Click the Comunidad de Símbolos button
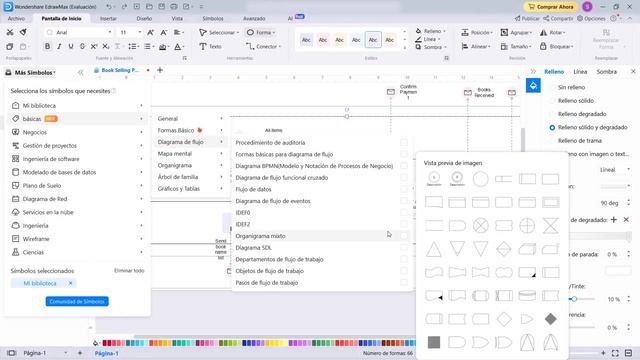The height and width of the screenshot is (360, 640). point(77,302)
